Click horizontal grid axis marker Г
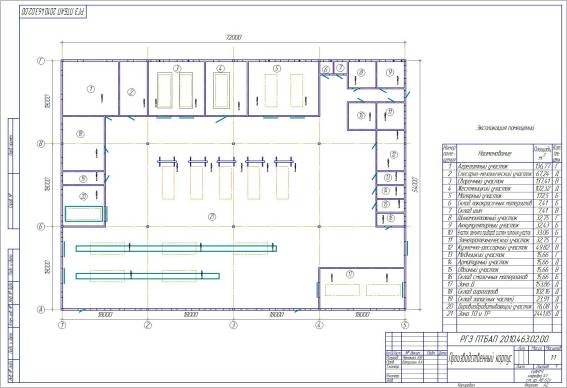This screenshot has width=567, height=388. coord(41,61)
